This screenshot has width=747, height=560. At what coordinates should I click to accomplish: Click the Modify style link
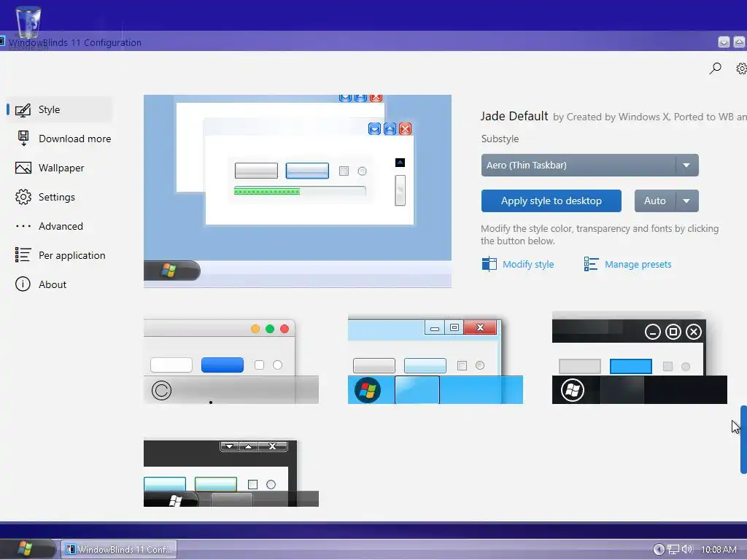(x=528, y=264)
